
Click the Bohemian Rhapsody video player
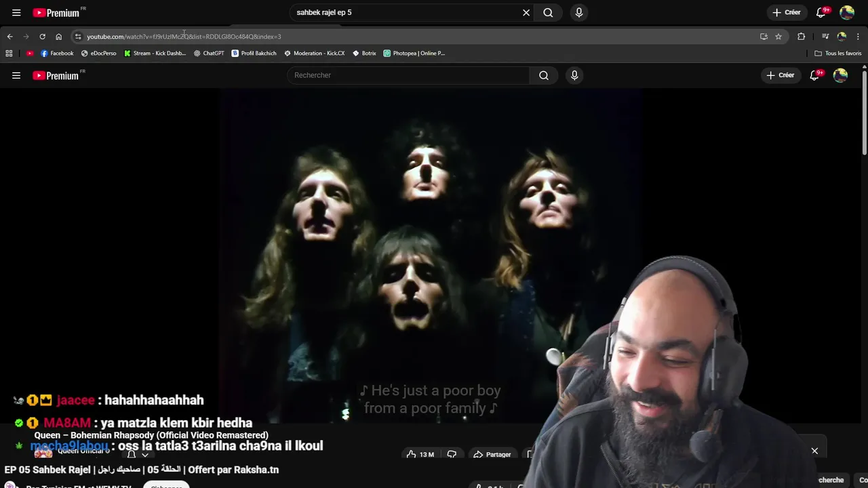click(x=431, y=258)
